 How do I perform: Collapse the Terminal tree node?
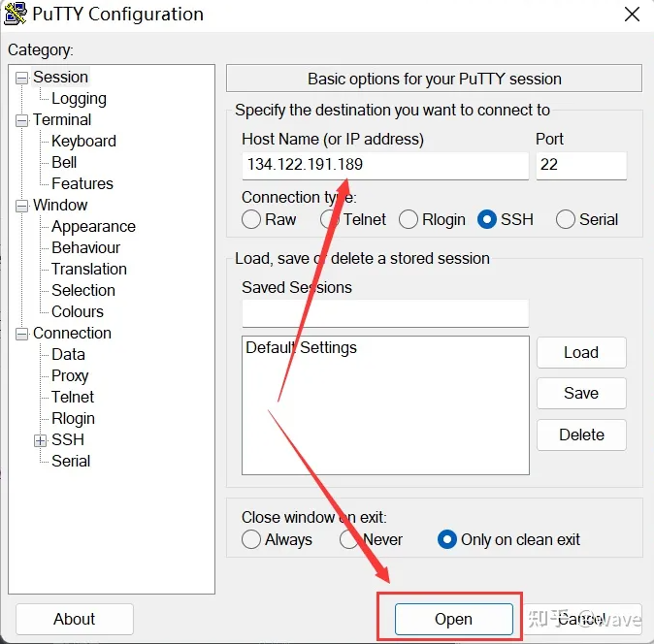pos(21,121)
